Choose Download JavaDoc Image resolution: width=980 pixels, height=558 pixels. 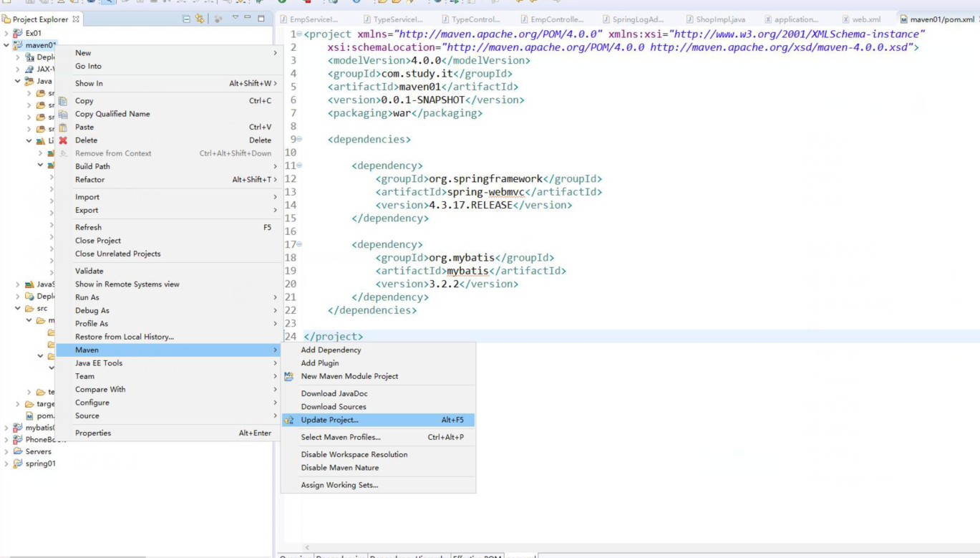pyautogui.click(x=378, y=393)
